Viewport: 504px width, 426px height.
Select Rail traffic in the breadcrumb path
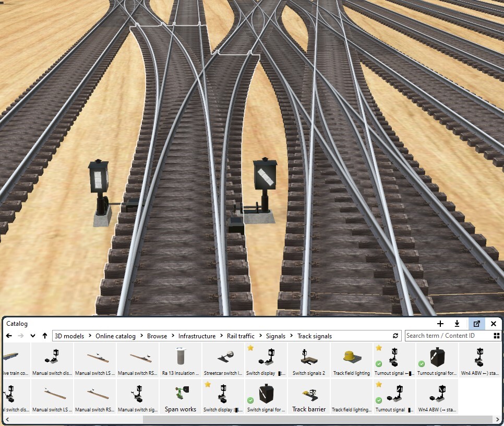241,336
